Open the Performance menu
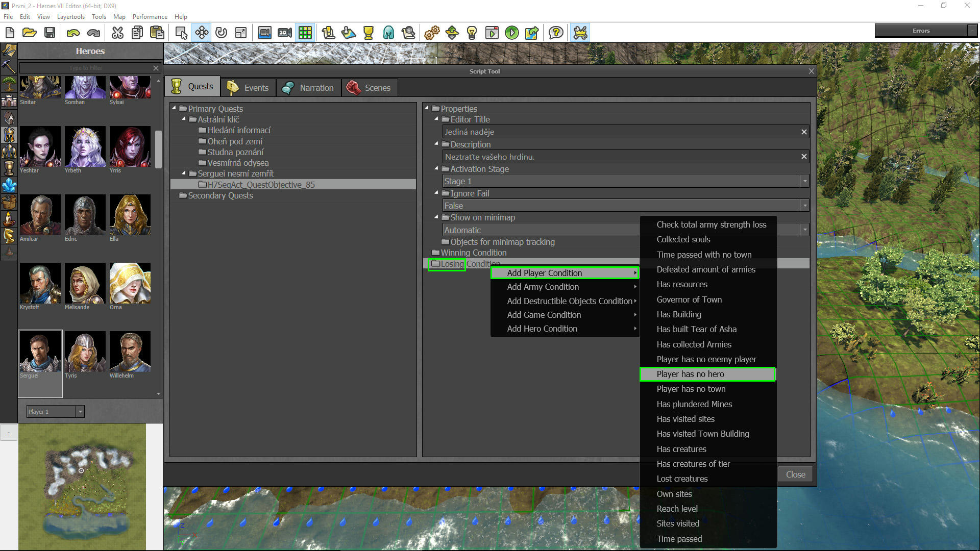This screenshot has width=980, height=551. pyautogui.click(x=150, y=16)
